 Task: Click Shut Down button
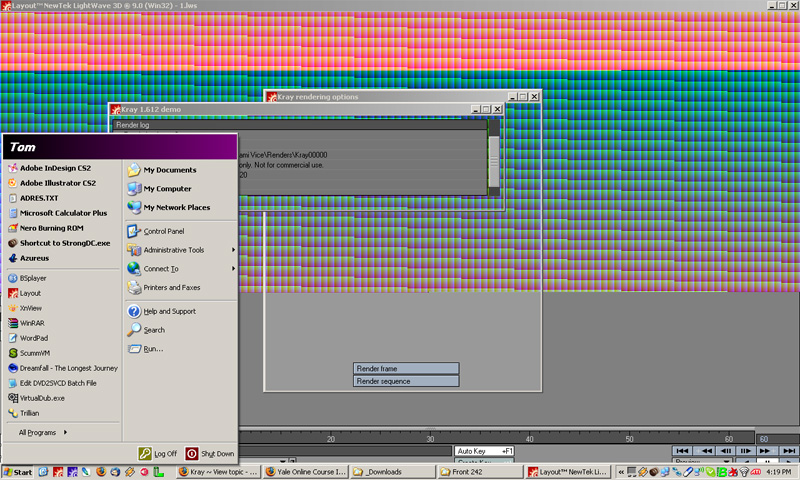tap(209, 453)
